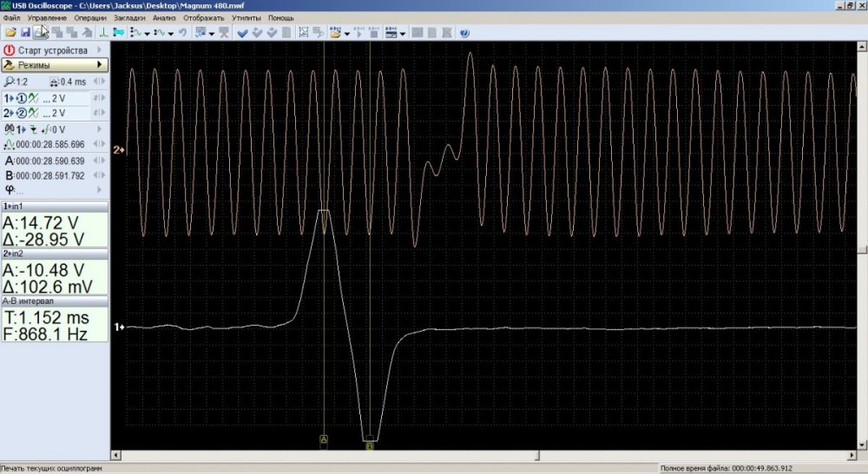Click the Start device power icon

10,50
